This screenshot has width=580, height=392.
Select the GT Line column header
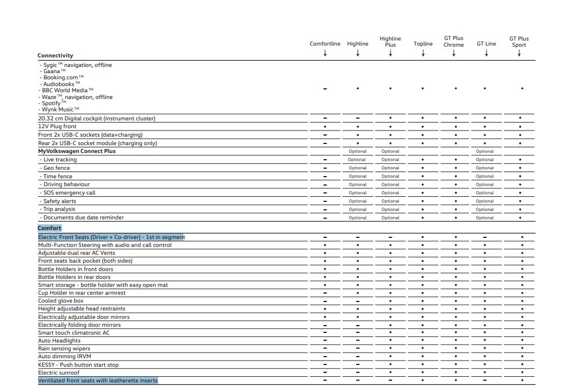pos(486,44)
